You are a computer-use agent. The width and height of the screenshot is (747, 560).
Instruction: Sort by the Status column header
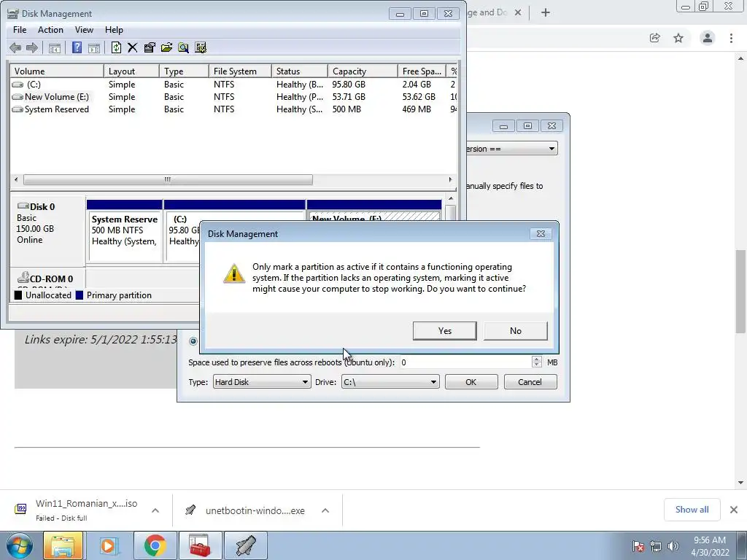point(300,71)
